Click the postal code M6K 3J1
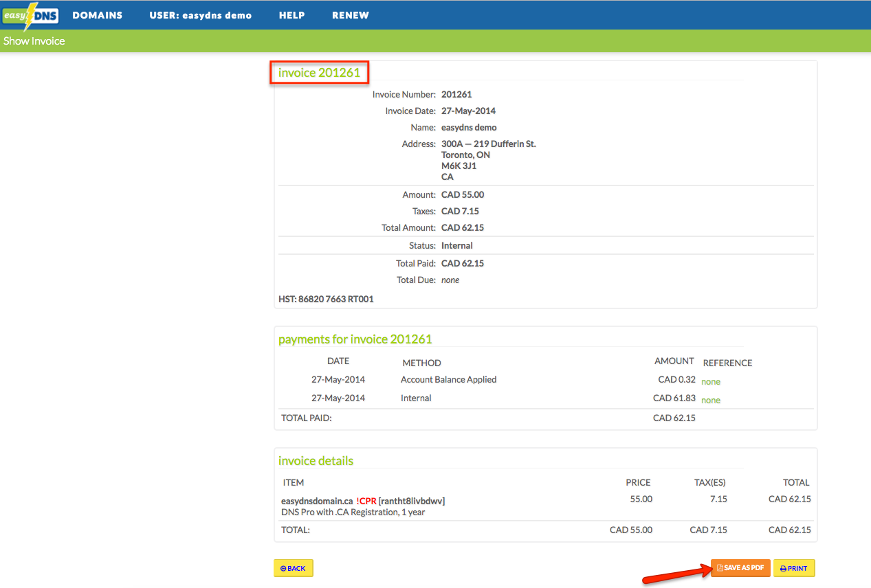This screenshot has height=588, width=871. tap(459, 166)
